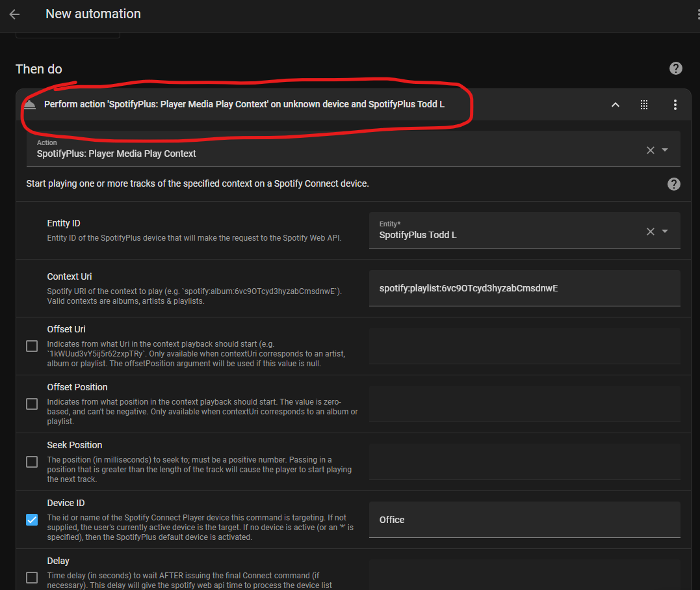Click the Offset Position label
Screen dimensions: 700x590
click(77, 387)
